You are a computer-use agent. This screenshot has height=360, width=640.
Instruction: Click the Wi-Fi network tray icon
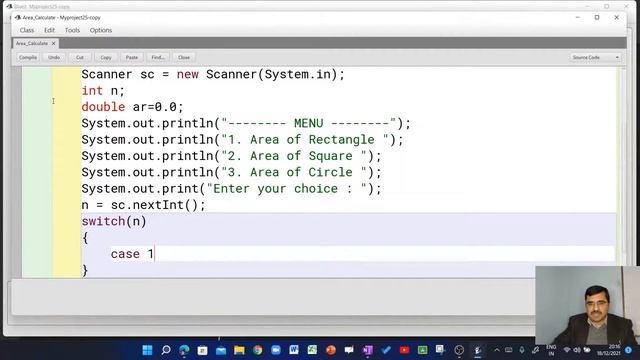(x=567, y=350)
